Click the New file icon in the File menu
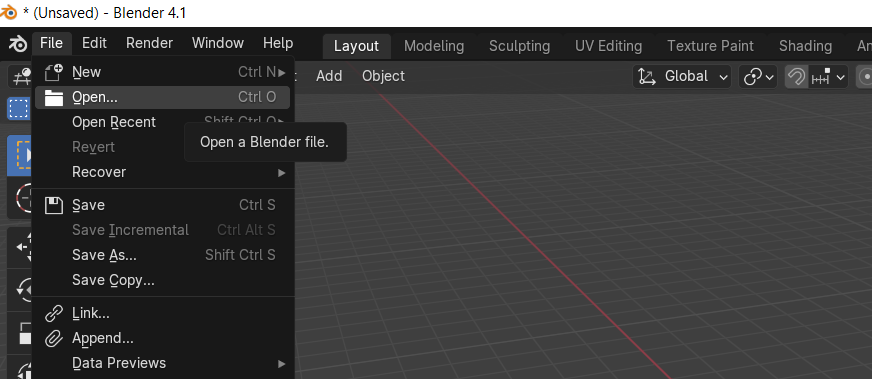The height and width of the screenshot is (379, 872). click(54, 72)
